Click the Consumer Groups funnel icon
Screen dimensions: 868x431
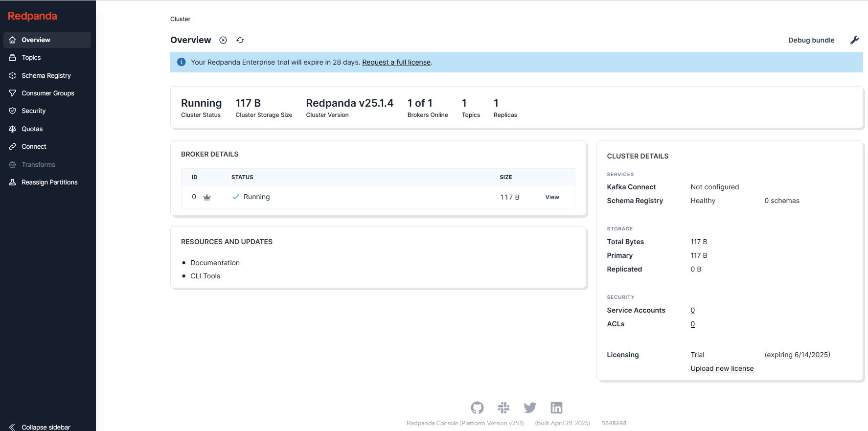pos(13,93)
